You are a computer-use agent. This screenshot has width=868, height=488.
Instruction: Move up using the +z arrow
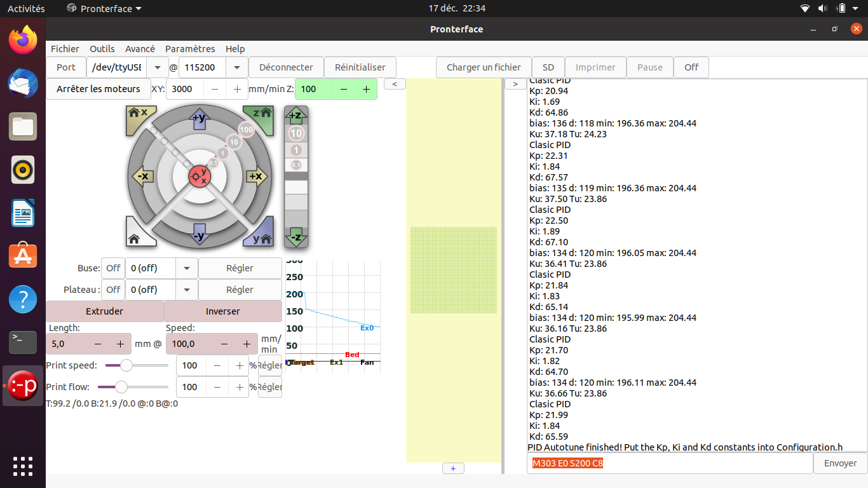(x=295, y=115)
